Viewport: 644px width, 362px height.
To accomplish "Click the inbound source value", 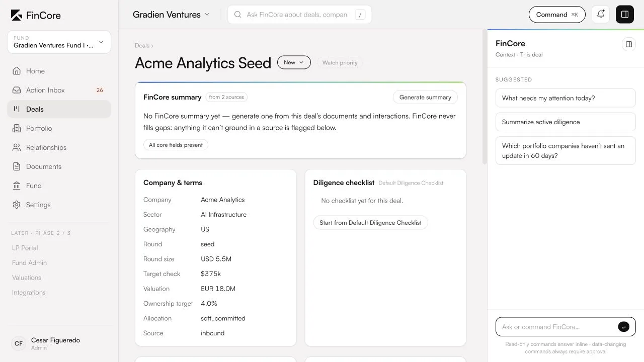I will 213,333.
